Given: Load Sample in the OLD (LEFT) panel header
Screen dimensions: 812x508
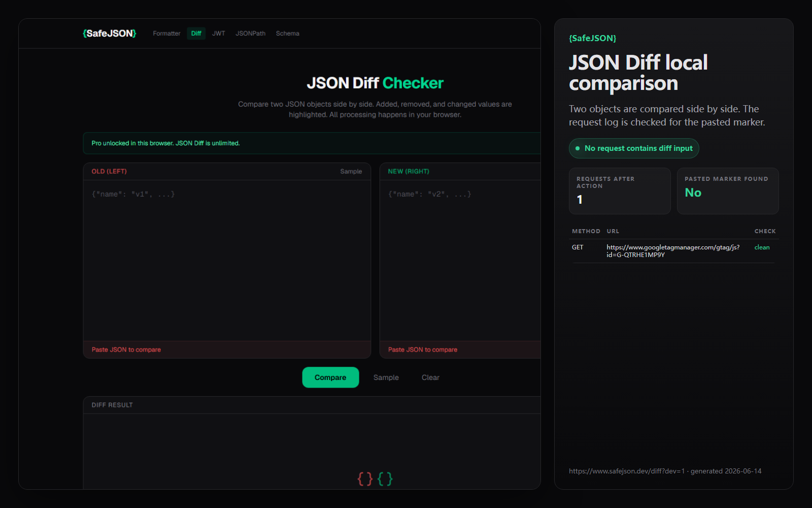Looking at the screenshot, I should point(351,172).
